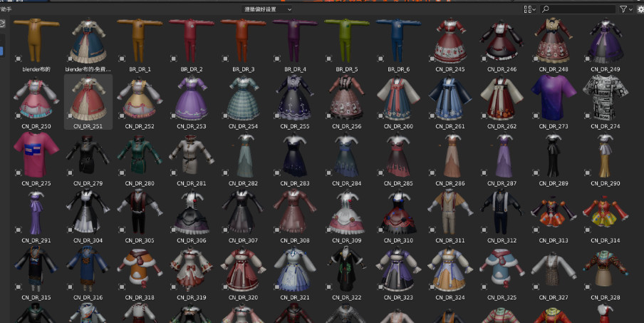The image size is (644, 323).
Task: Select the CN_DR_289 black gown thumbnail
Action: click(x=554, y=155)
